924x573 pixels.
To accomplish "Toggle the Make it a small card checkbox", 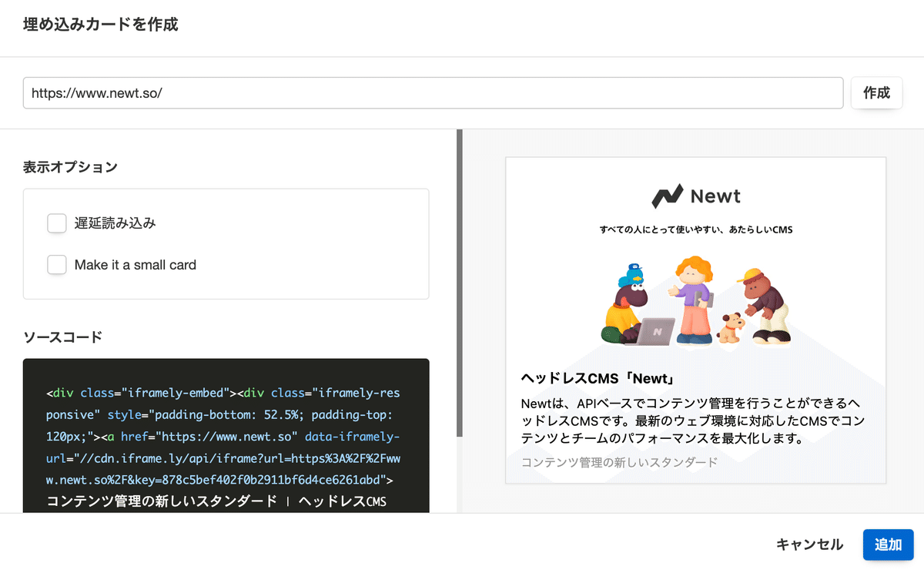I will pyautogui.click(x=57, y=265).
